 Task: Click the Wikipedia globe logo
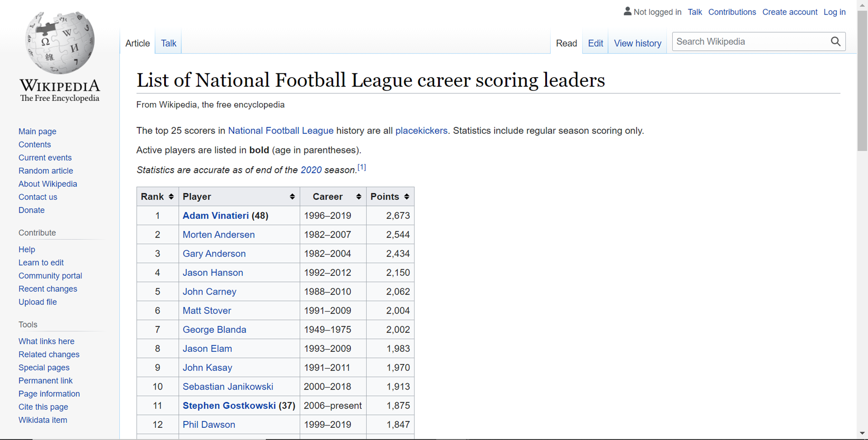(60, 43)
